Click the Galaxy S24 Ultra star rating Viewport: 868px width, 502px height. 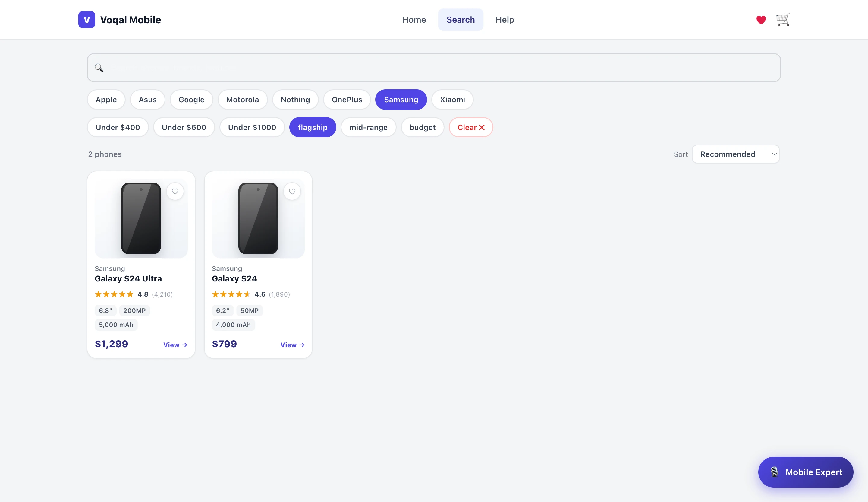click(114, 294)
